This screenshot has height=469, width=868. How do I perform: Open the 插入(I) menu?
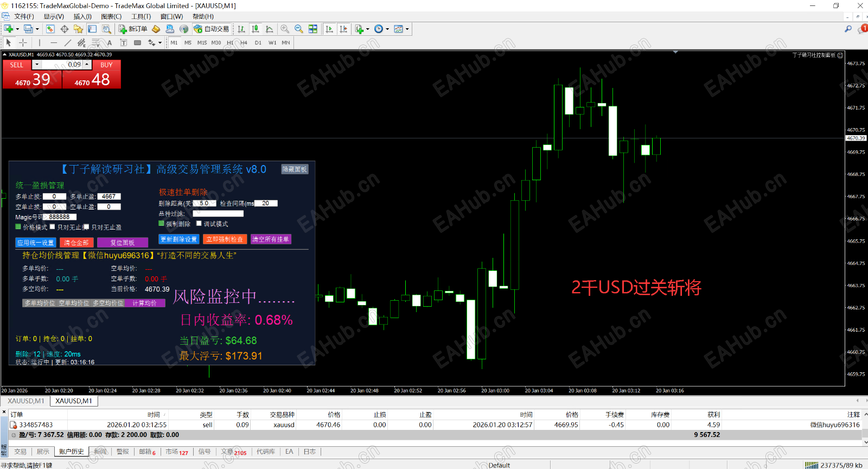click(x=82, y=16)
